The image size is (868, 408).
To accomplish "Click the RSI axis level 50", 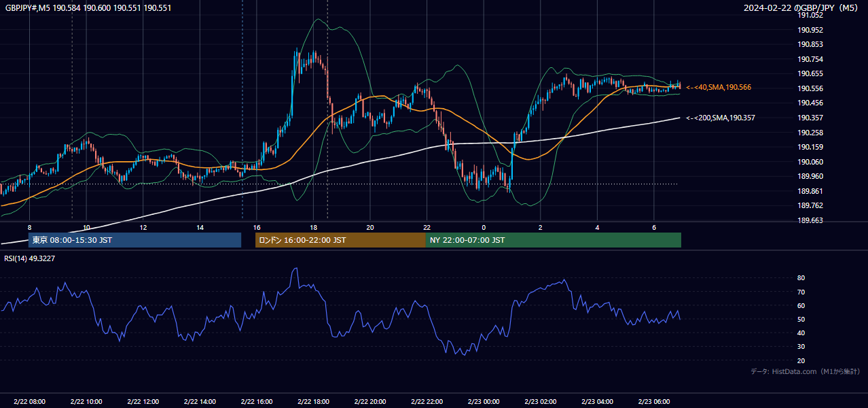I will click(x=801, y=319).
